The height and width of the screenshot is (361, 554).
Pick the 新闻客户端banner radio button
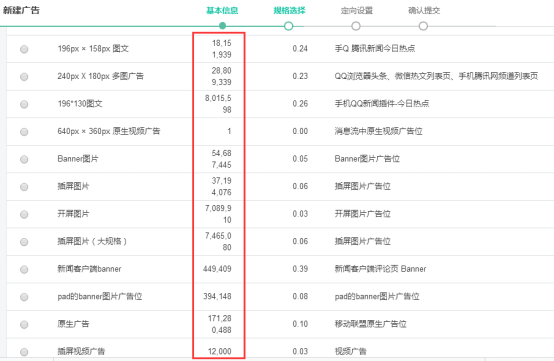tap(24, 270)
